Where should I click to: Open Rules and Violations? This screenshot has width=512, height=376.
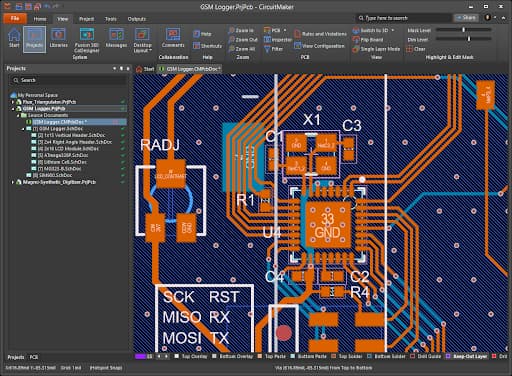(320, 34)
